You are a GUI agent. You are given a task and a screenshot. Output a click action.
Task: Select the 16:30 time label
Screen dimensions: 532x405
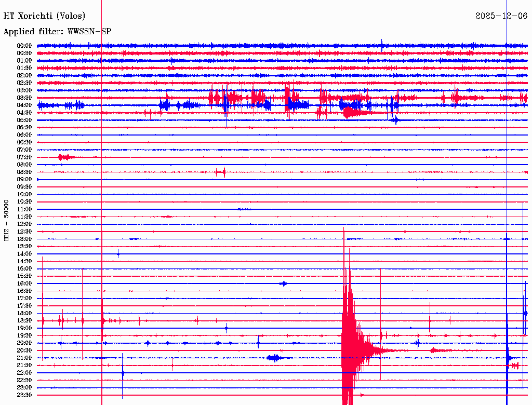pos(24,291)
